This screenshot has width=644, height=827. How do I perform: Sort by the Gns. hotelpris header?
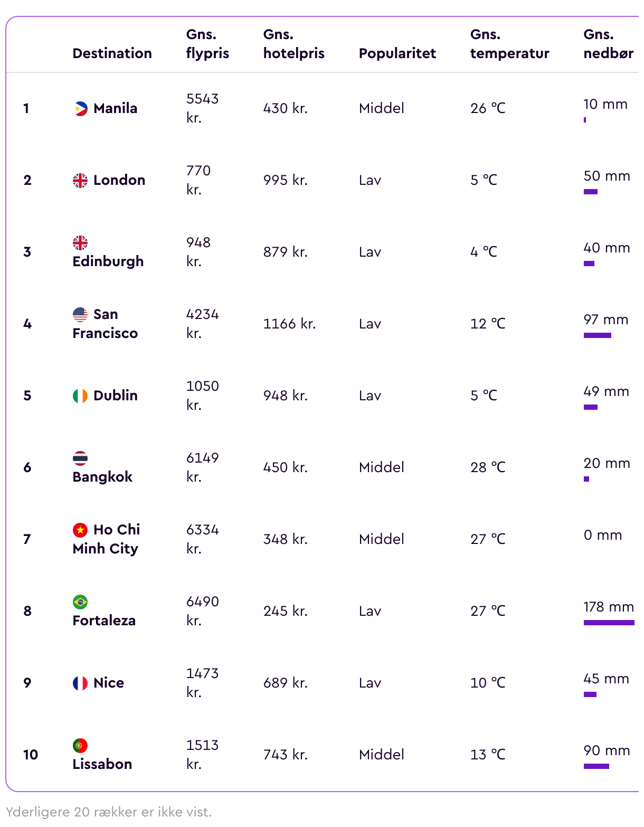[x=293, y=44]
